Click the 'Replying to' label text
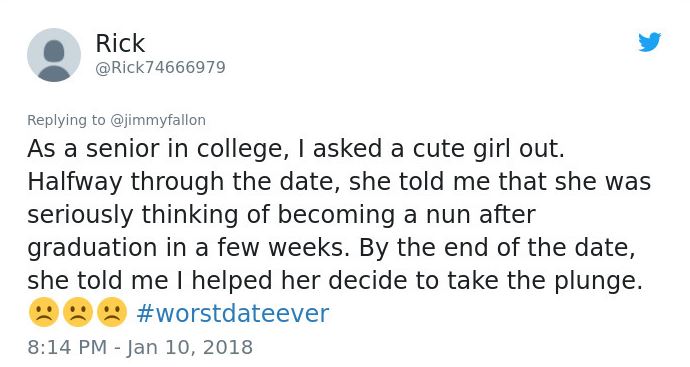The image size is (690, 367). tap(66, 120)
